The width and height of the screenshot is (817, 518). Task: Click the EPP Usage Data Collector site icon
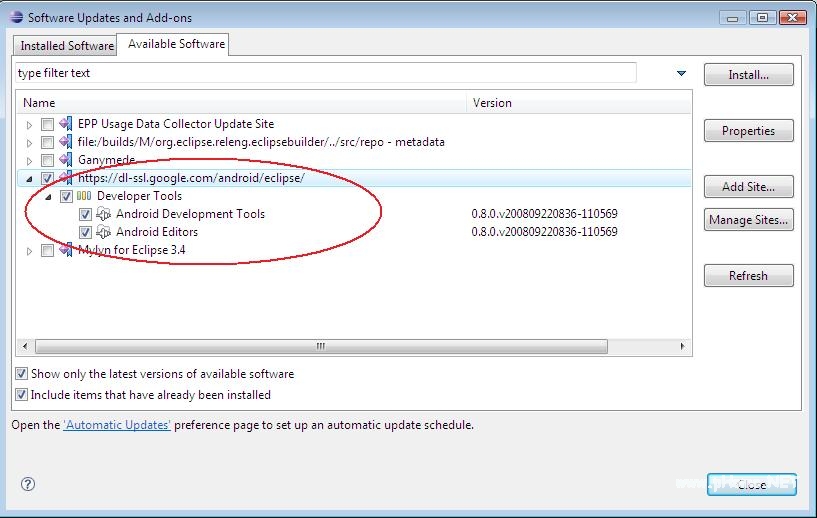click(x=66, y=124)
